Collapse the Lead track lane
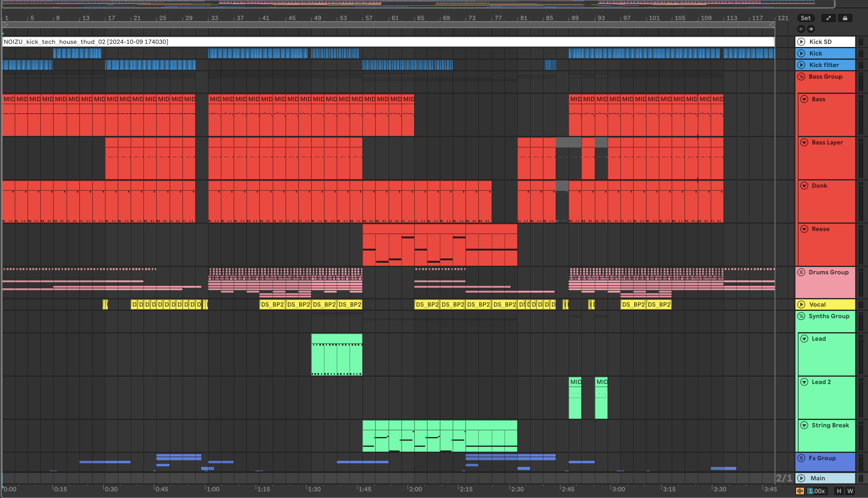This screenshot has width=868, height=498. pos(804,339)
